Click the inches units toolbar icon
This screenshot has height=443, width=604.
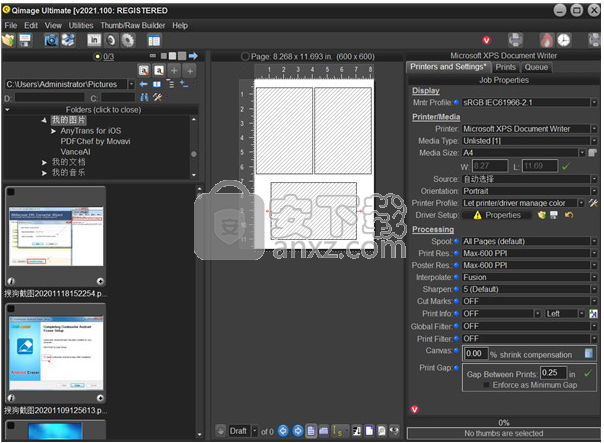click(94, 40)
